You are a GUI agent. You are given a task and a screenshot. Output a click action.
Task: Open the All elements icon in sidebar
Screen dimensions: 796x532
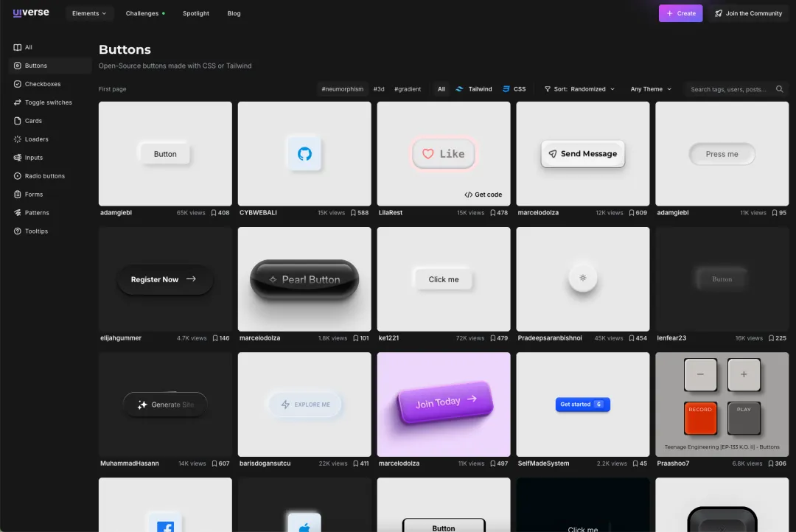pos(17,47)
